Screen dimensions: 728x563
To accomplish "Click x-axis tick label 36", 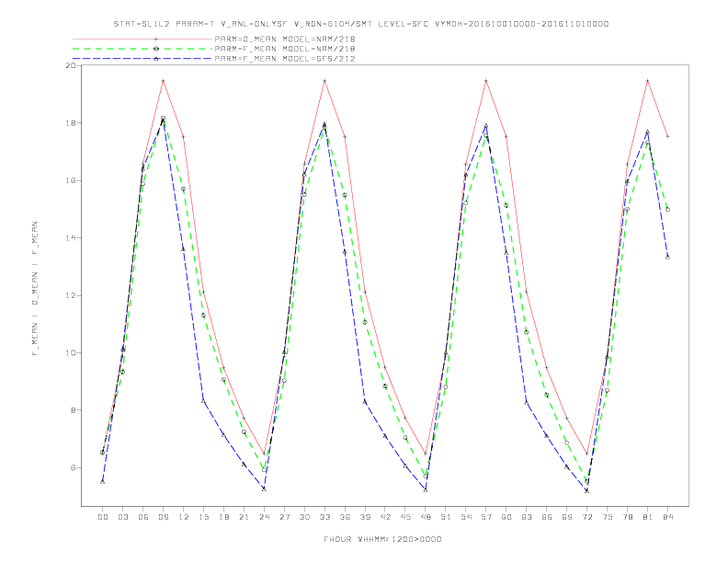I will click(x=345, y=517).
